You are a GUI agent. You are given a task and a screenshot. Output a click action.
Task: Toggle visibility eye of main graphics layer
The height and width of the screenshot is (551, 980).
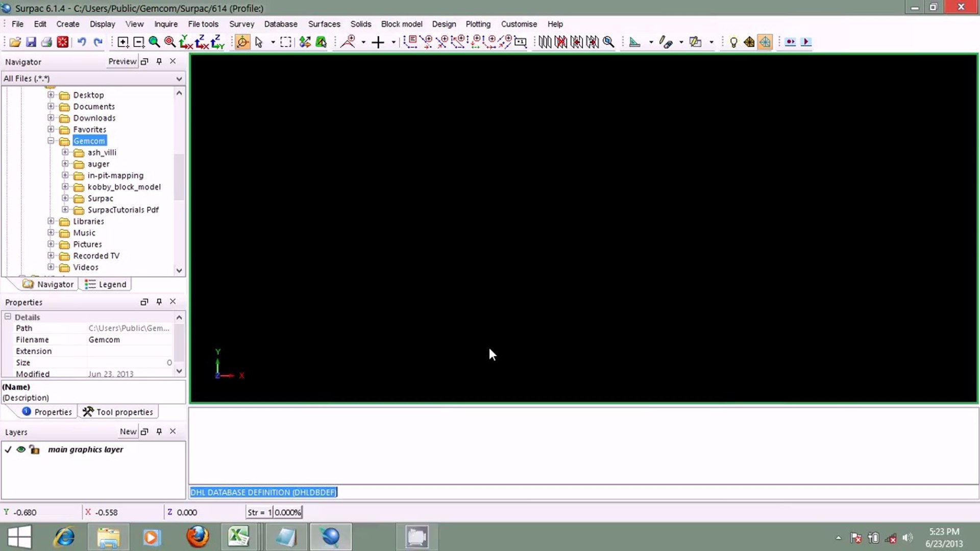point(21,449)
